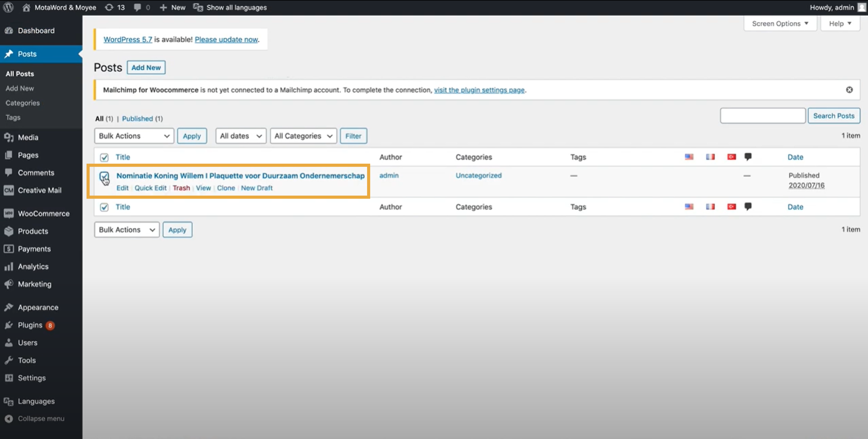The width and height of the screenshot is (868, 439).
Task: Dismiss the Mailchimp notice with X icon
Action: [x=849, y=90]
